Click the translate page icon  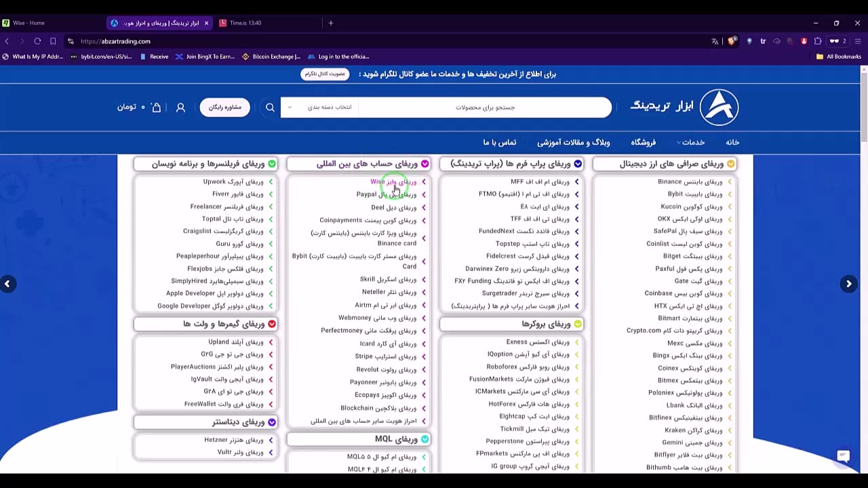pos(715,41)
